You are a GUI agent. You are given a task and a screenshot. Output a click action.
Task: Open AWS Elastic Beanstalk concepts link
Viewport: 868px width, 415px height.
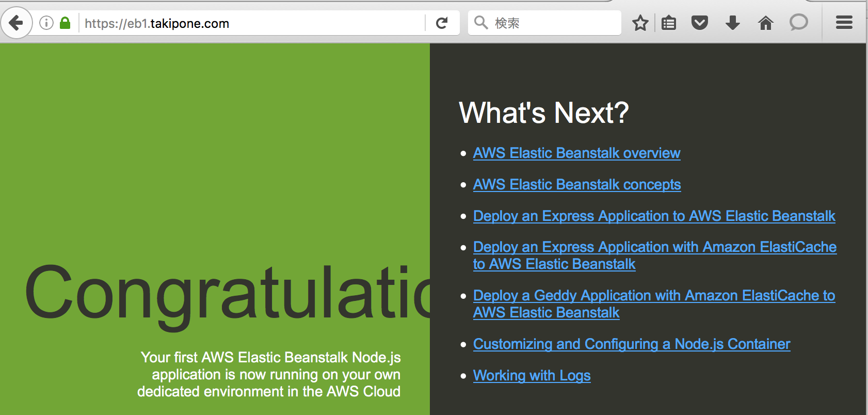click(577, 185)
